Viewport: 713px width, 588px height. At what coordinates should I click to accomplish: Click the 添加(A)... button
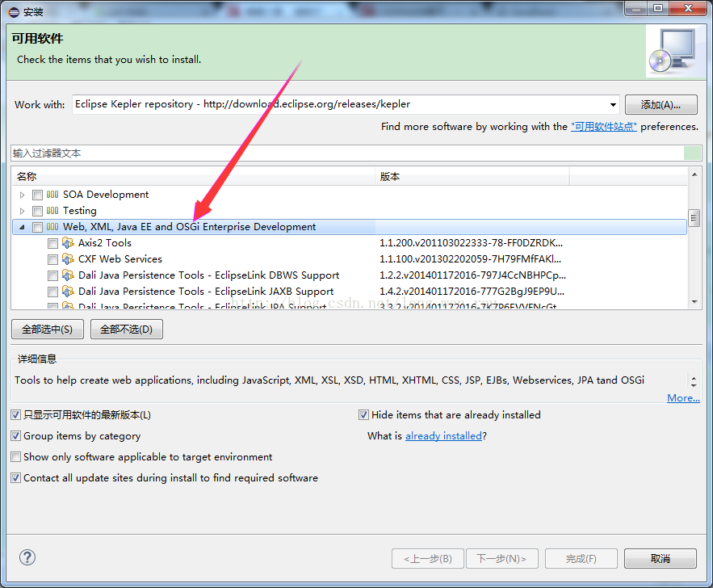[661, 104]
